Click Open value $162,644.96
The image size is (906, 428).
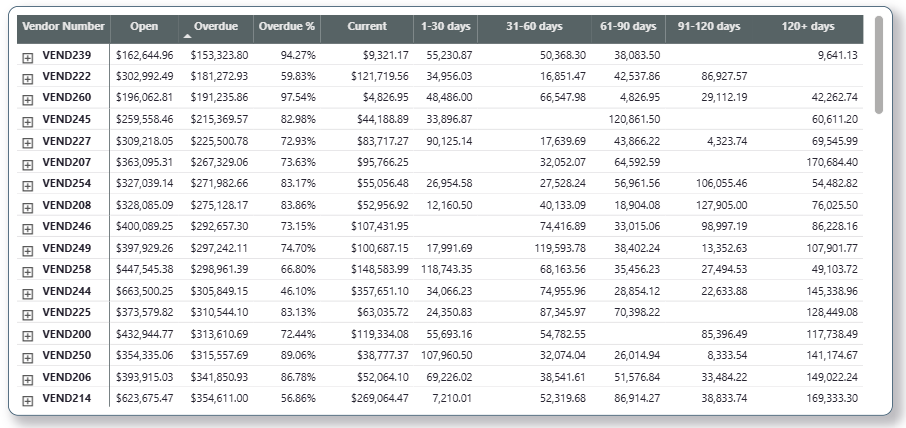(144, 55)
